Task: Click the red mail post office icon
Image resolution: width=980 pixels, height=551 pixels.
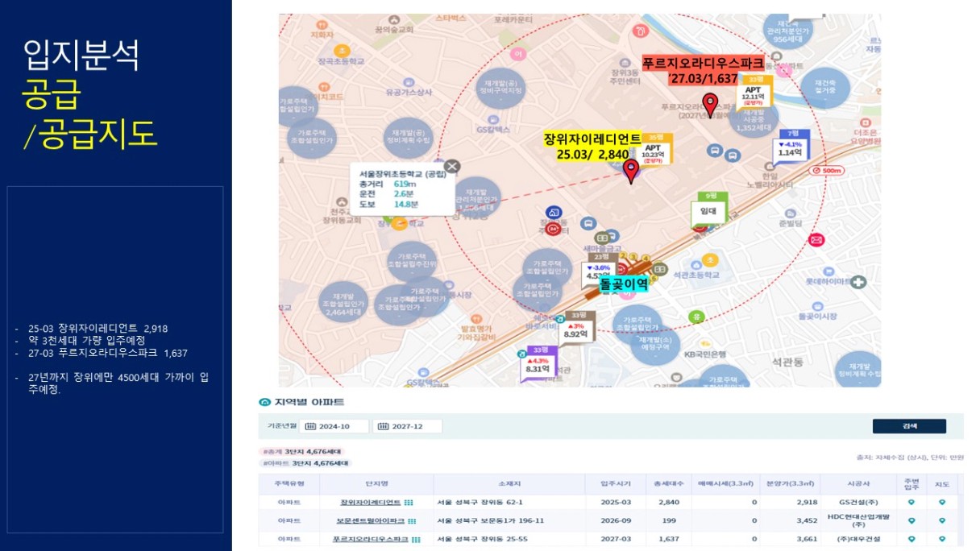Action: pyautogui.click(x=816, y=239)
